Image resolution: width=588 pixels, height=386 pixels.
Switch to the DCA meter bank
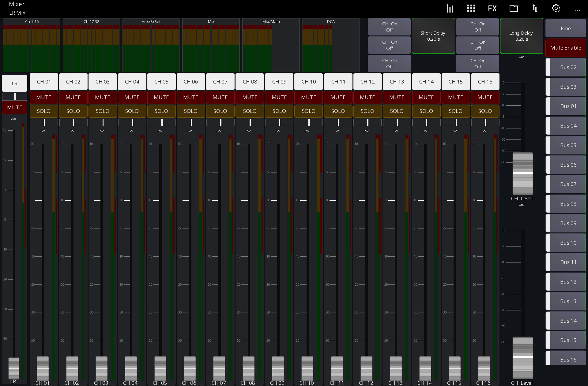tap(330, 45)
